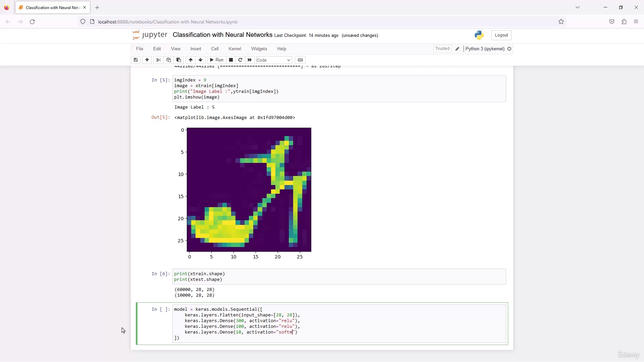Toggle the Trusted notebook indicator
The image size is (644, 362).
[x=442, y=49]
